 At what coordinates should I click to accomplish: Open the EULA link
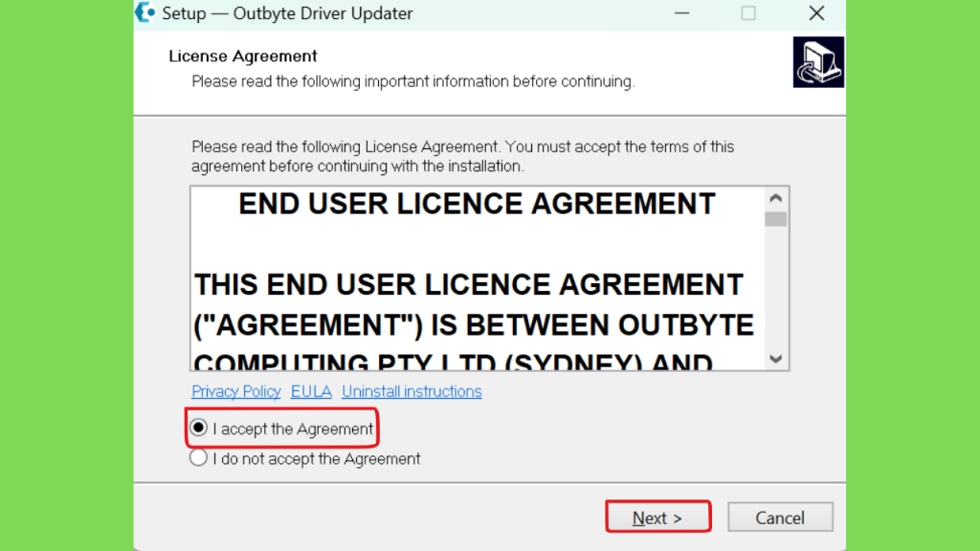coord(311,391)
